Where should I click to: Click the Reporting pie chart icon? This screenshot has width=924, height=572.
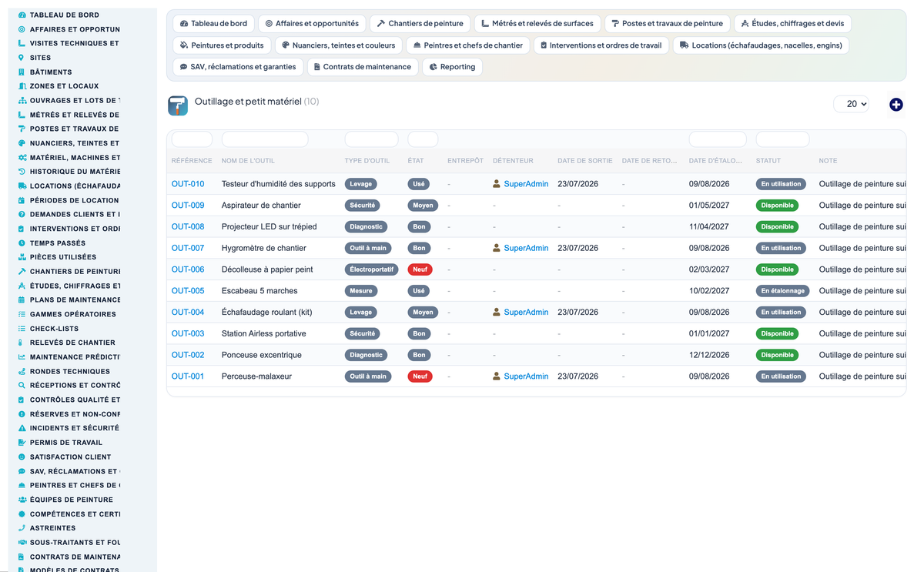(x=434, y=67)
